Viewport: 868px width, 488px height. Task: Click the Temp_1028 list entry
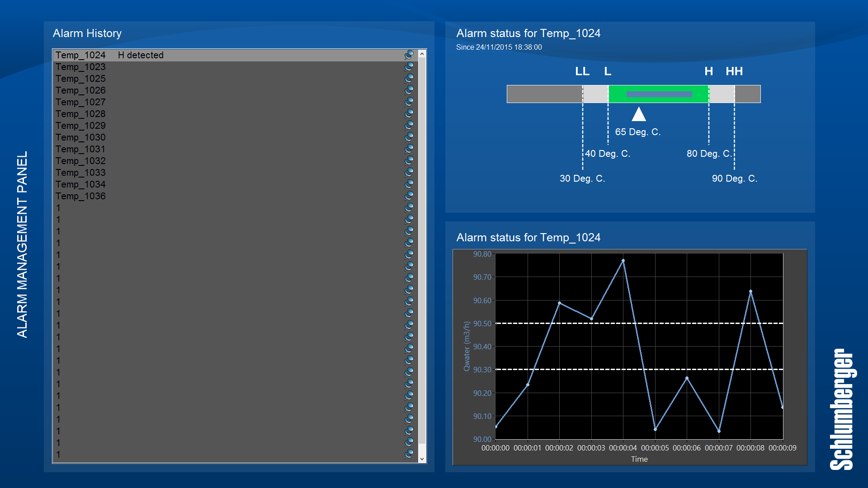tap(235, 114)
